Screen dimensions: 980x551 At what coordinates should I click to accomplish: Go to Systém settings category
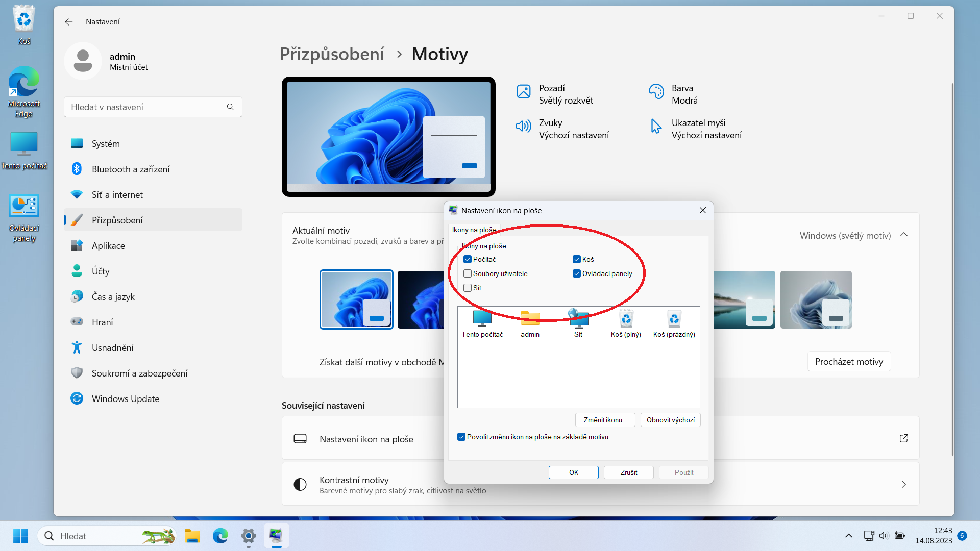[106, 144]
